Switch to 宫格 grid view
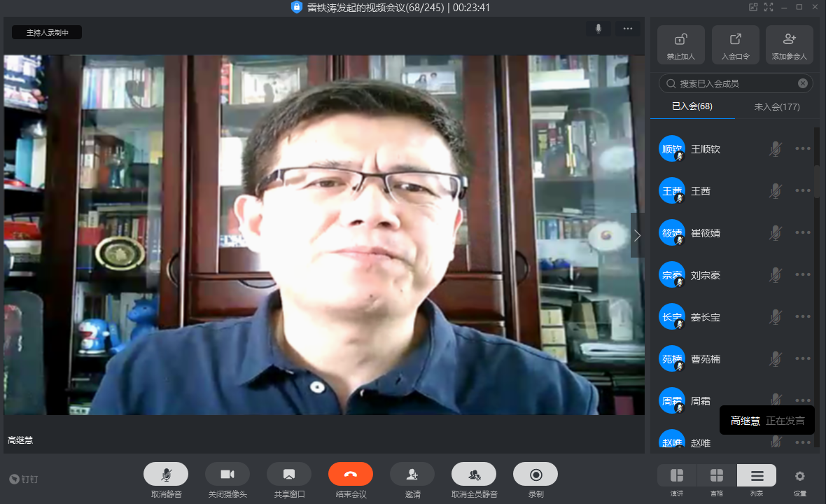Viewport: 826px width, 504px height. 717,476
